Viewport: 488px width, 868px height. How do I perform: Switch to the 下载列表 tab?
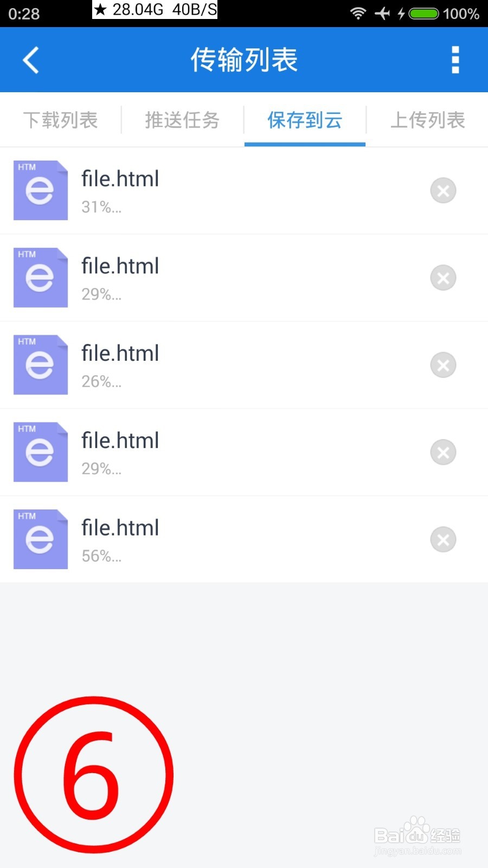click(x=61, y=120)
